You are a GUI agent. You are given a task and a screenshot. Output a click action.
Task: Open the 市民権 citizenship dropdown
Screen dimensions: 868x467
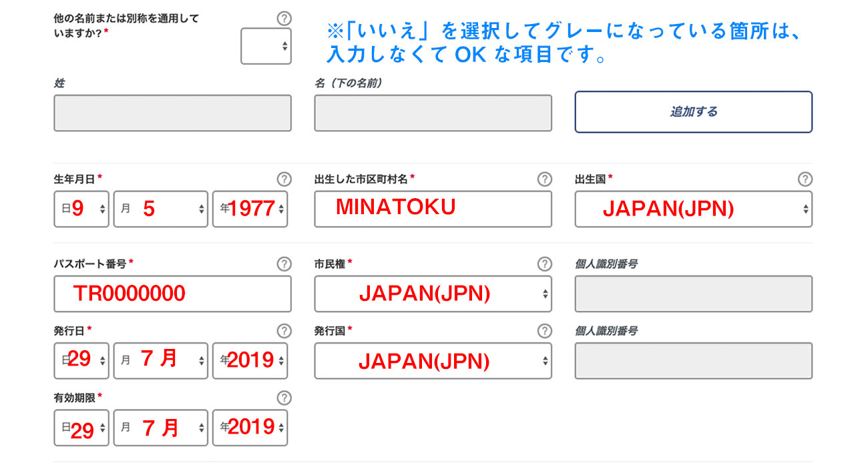click(433, 294)
